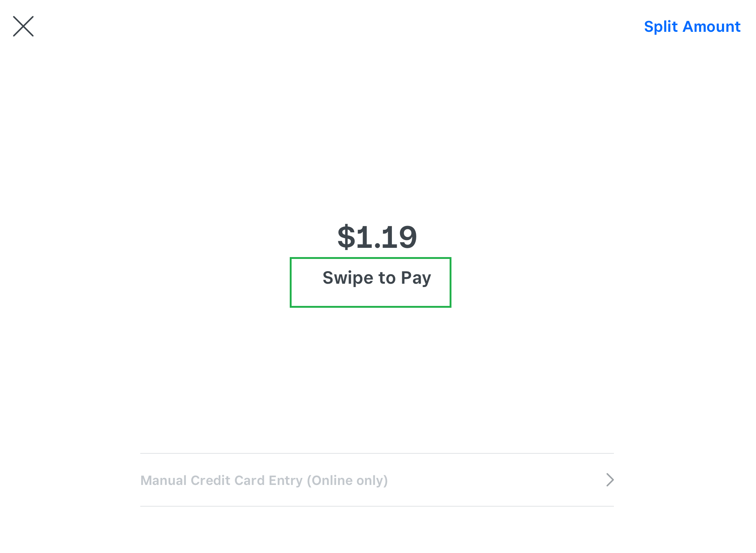This screenshot has width=756, height=553.
Task: Expand the Manual Credit Card Entry chevron
Action: pos(610,480)
